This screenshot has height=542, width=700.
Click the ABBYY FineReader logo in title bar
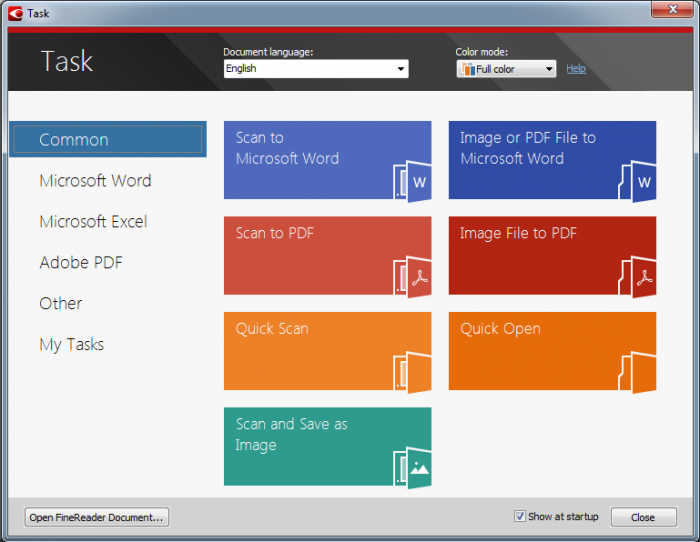(x=16, y=13)
